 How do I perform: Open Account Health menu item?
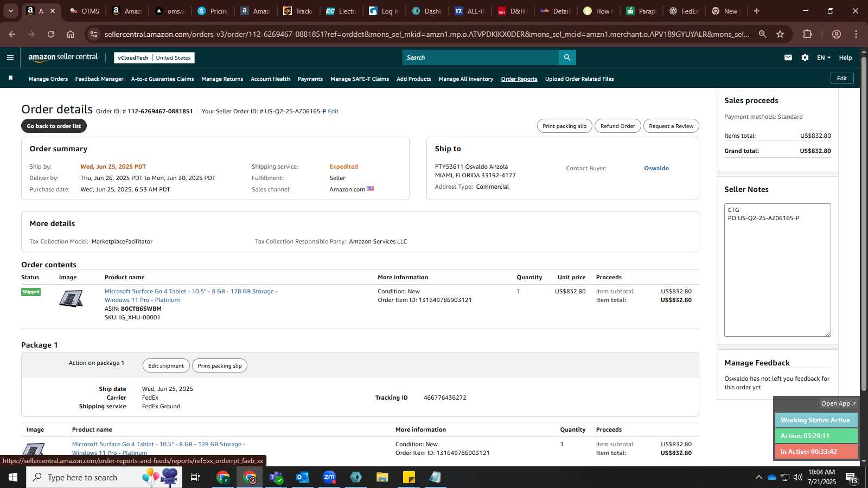pos(270,79)
